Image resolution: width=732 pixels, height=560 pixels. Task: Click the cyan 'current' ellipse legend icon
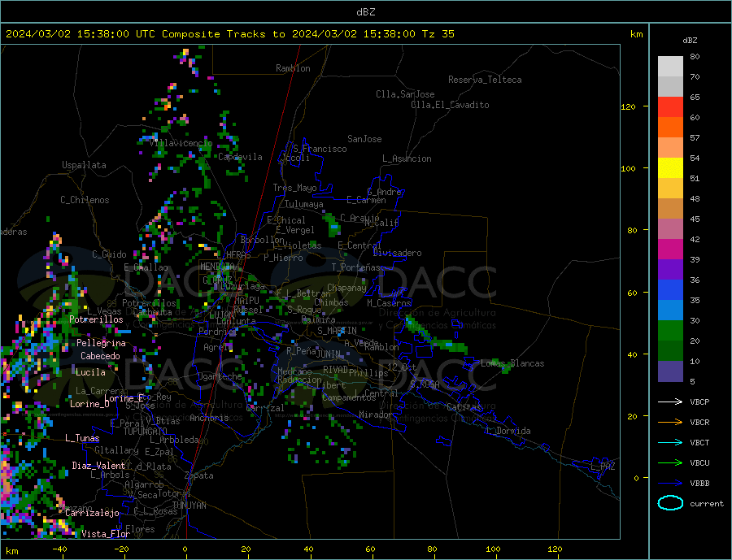(670, 503)
